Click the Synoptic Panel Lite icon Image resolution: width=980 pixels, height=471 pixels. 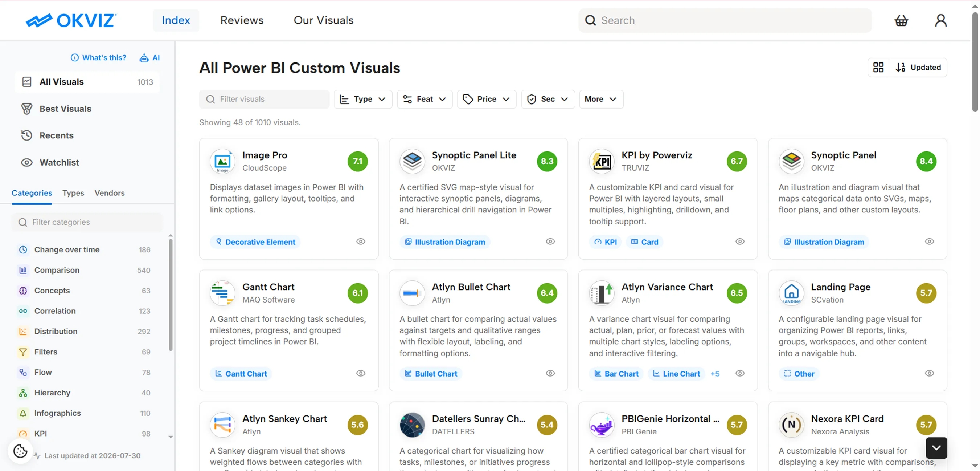(412, 162)
